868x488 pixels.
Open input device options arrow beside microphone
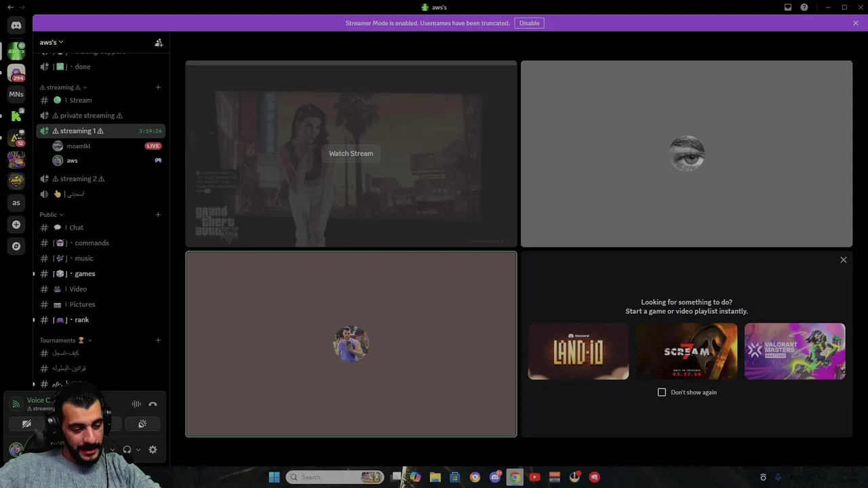coord(113,449)
